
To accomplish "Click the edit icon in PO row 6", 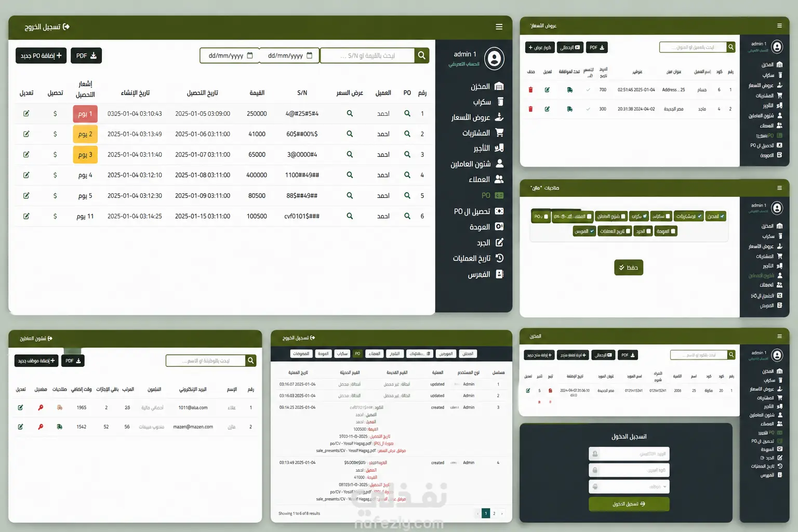I will (26, 216).
